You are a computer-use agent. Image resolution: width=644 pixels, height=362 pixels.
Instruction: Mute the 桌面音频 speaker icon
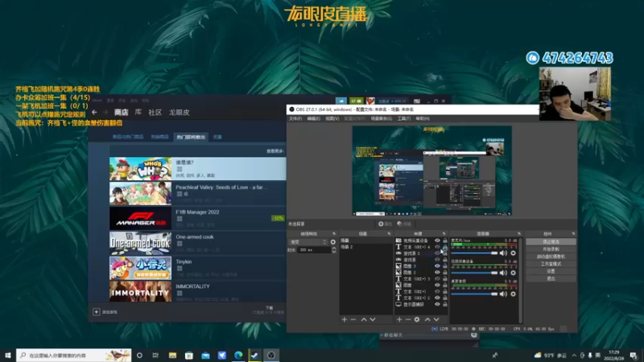pyautogui.click(x=504, y=294)
